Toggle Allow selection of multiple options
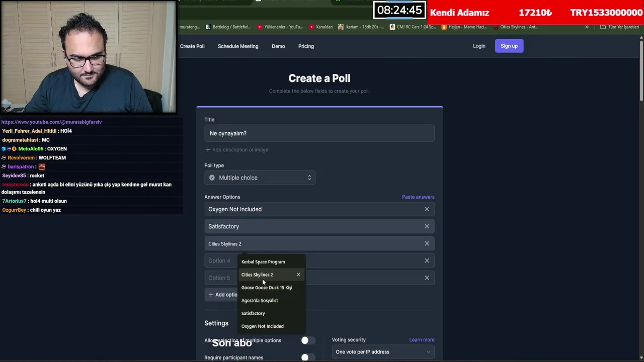Screen dimensions: 644x362 308,340
